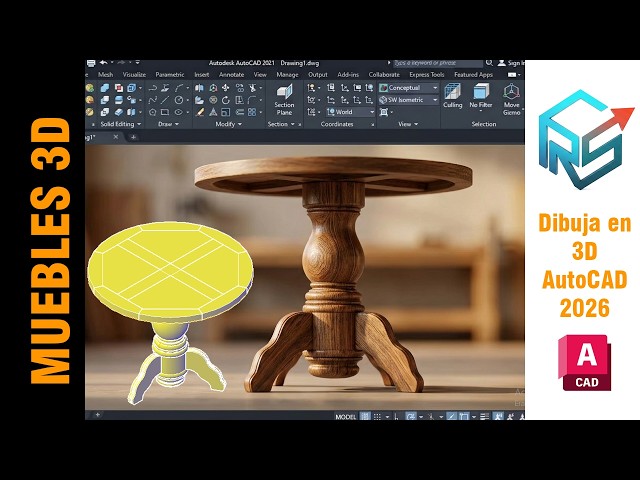This screenshot has height=480, width=640.
Task: Click the Undo arrow in quick access toolbar
Action: 104,63
